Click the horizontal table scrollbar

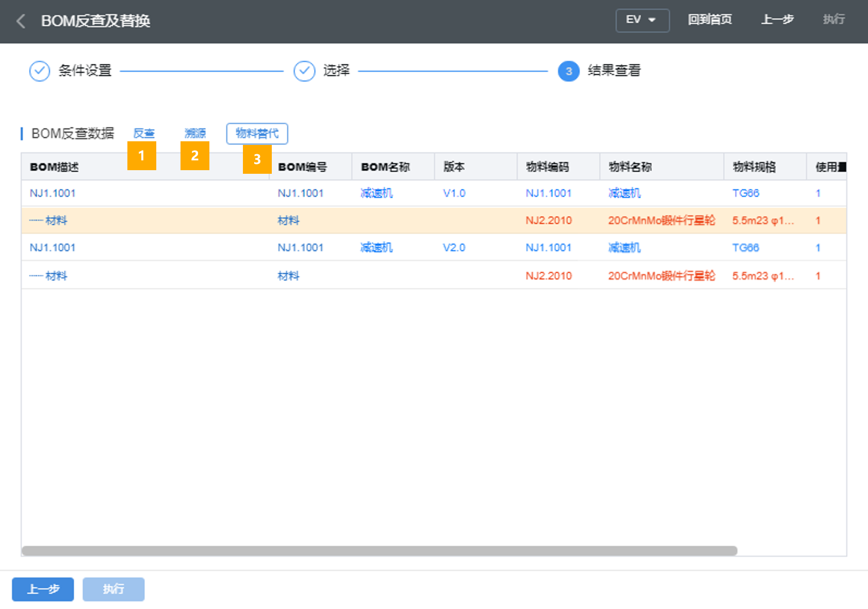click(380, 551)
